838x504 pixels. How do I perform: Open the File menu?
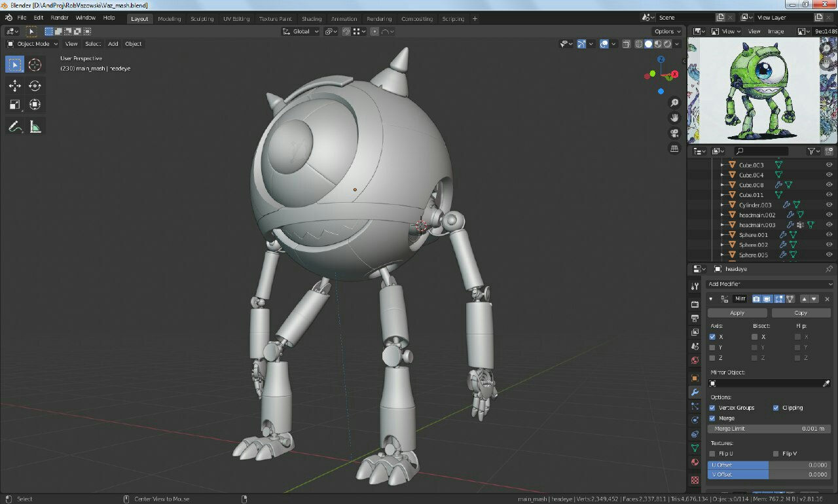tap(22, 18)
